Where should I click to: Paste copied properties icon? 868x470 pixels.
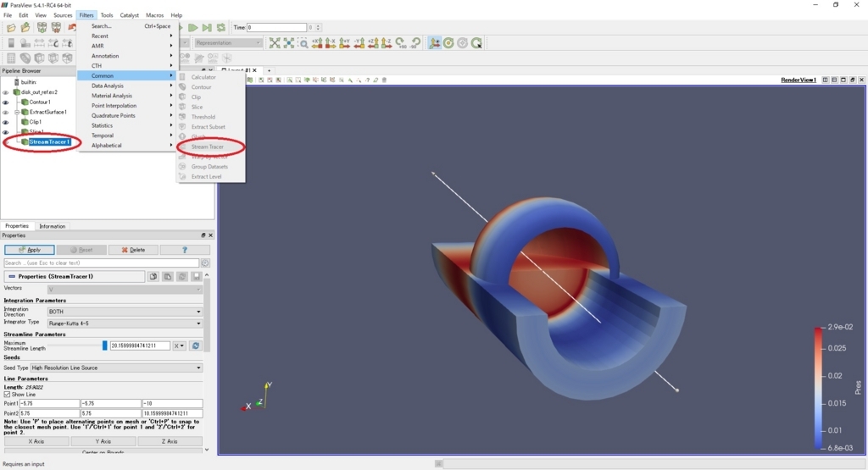(168, 276)
